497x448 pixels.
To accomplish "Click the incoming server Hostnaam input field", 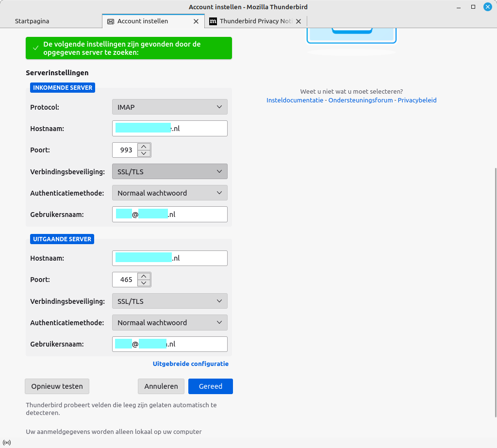I will click(x=169, y=128).
